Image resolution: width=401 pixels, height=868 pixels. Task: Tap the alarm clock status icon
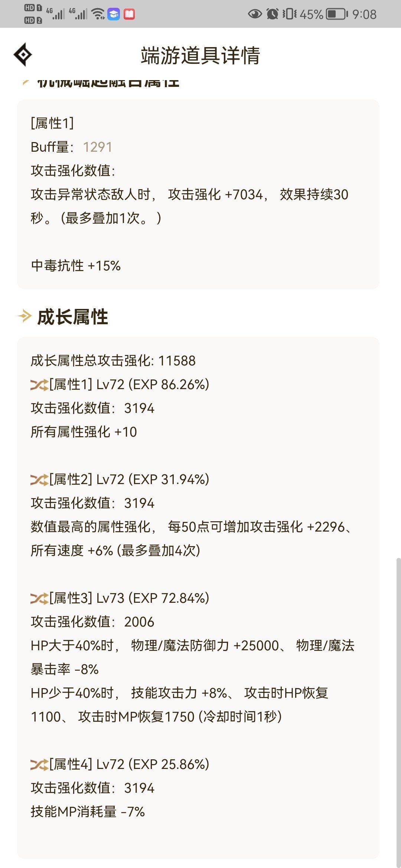click(x=272, y=14)
